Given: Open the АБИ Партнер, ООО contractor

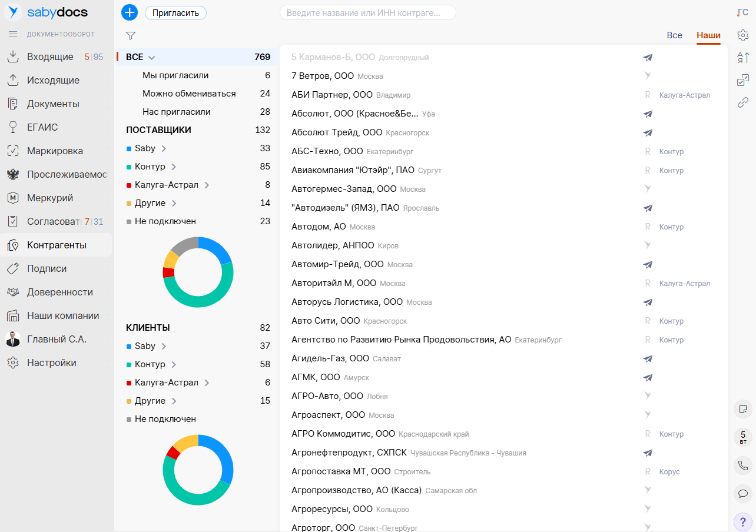Looking at the screenshot, I should 331,95.
